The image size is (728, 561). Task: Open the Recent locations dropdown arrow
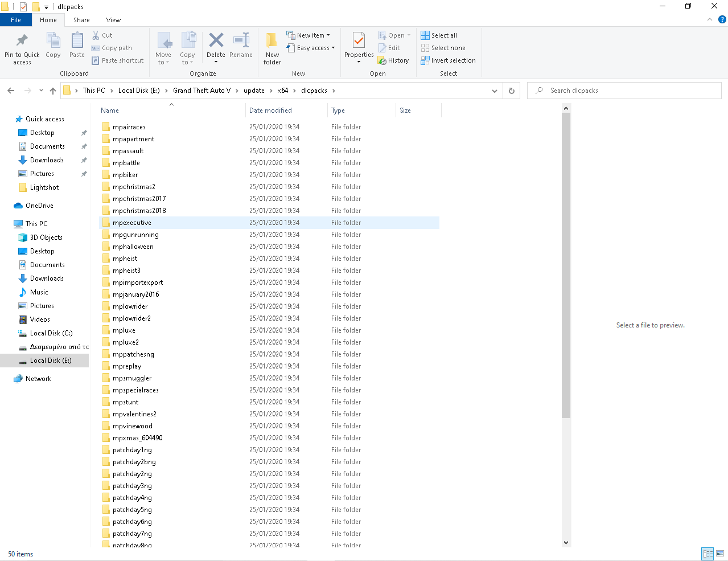[x=41, y=91]
